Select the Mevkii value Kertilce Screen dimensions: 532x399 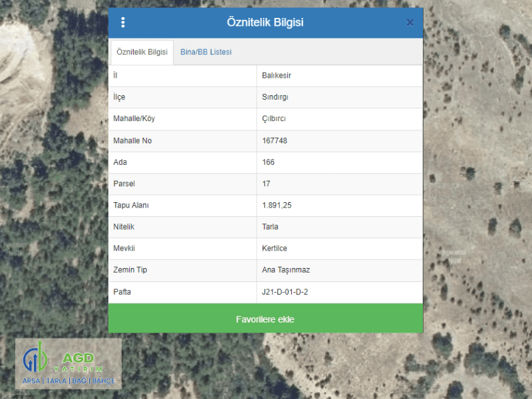[x=275, y=249]
